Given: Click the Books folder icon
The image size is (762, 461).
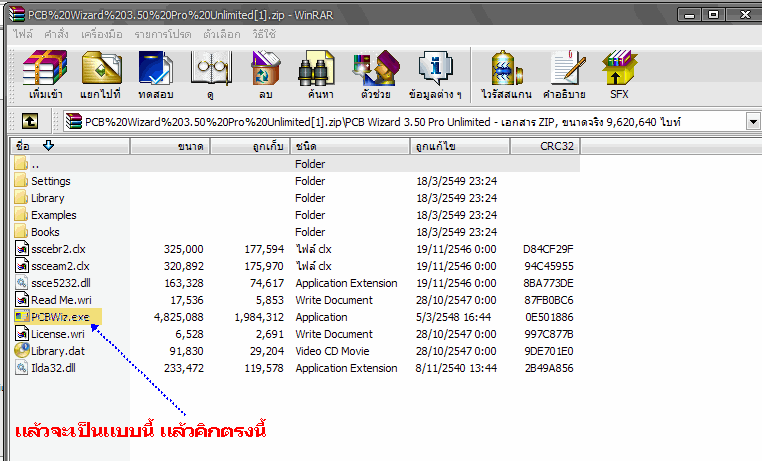Looking at the screenshot, I should [21, 232].
